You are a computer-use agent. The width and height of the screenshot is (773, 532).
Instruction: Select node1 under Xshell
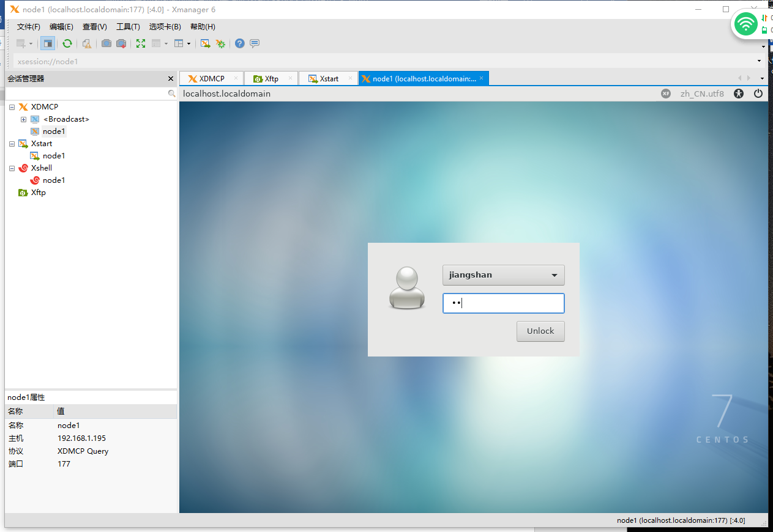click(54, 180)
